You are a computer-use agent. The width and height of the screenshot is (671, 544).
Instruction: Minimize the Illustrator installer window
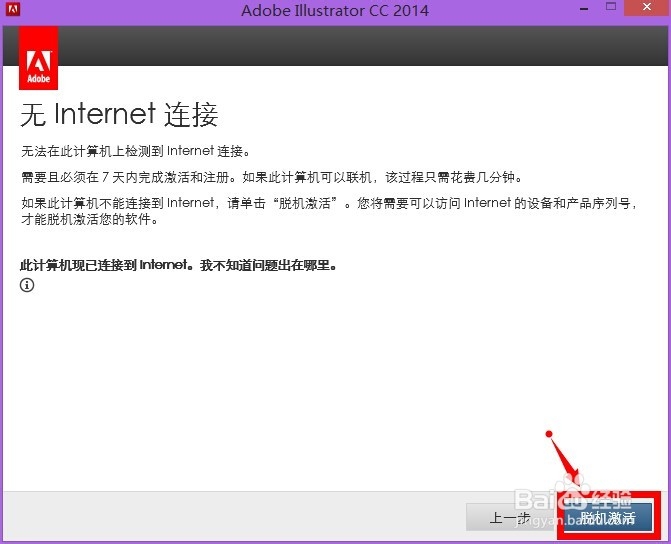(585, 8)
